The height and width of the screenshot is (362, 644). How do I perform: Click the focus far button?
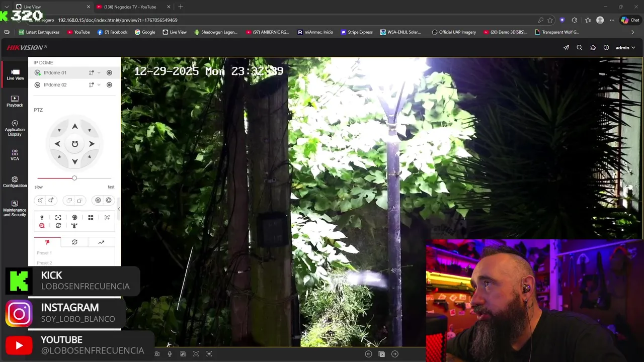coord(79,200)
